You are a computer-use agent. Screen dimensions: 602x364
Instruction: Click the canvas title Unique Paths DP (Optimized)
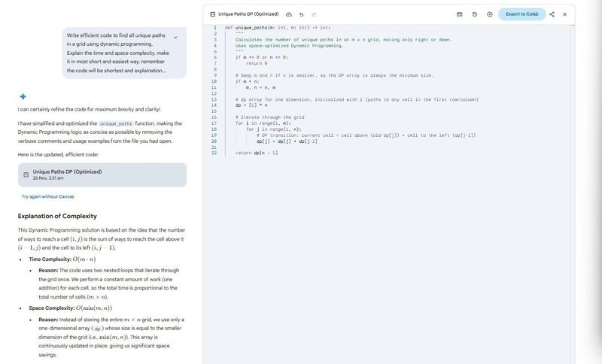248,14
